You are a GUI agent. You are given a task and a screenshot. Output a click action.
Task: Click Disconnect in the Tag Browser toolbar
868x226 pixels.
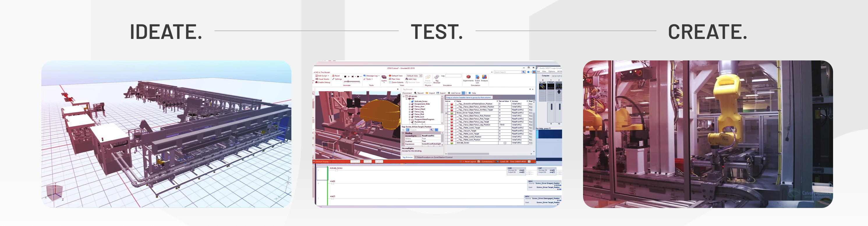pyautogui.click(x=407, y=93)
